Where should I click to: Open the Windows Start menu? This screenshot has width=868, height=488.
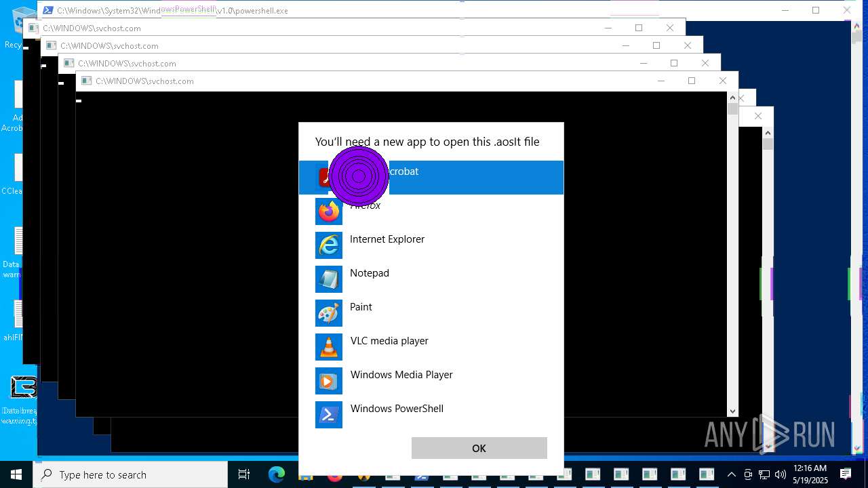point(16,474)
